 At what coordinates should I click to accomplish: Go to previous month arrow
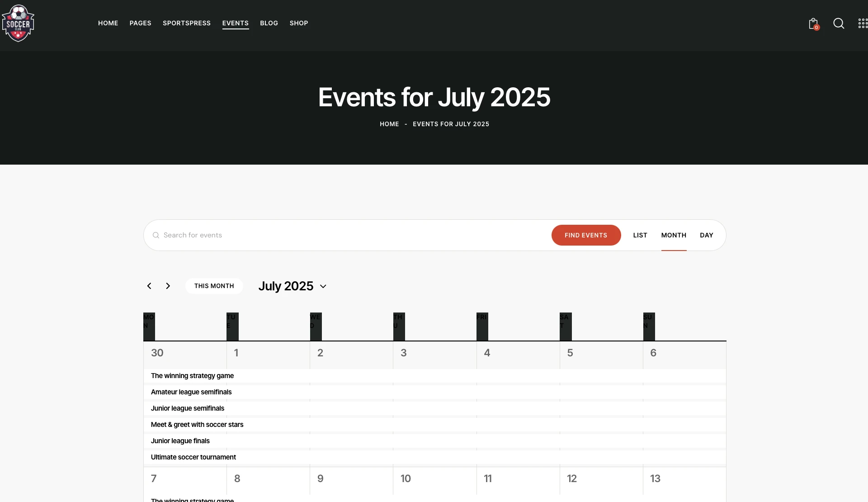[149, 286]
